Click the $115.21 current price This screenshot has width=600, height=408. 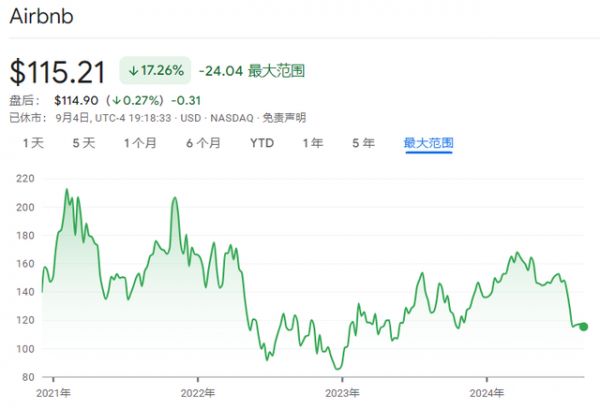click(x=58, y=71)
